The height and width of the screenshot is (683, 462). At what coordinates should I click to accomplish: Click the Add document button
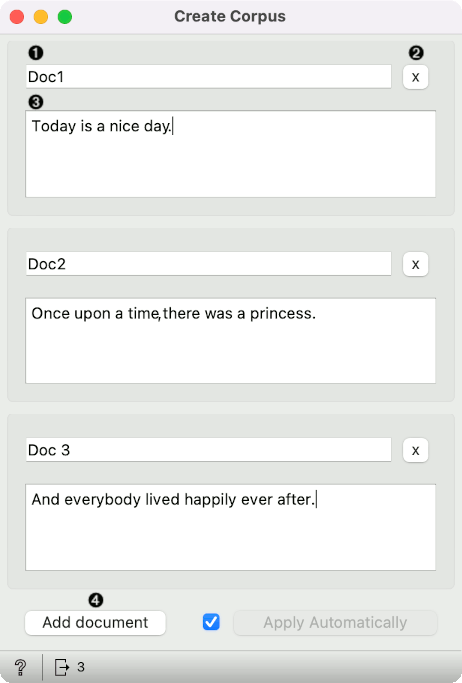pos(95,622)
